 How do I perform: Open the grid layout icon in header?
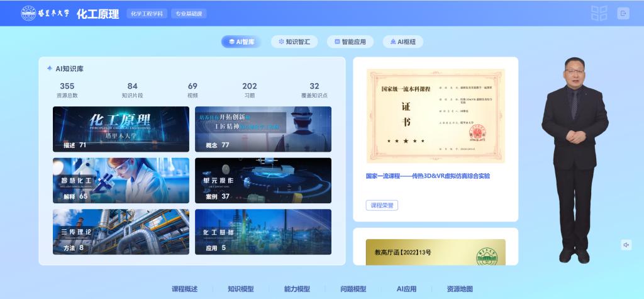599,13
